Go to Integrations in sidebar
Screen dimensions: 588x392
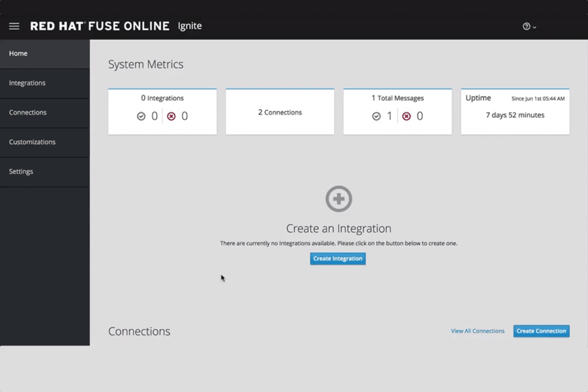coord(45,83)
